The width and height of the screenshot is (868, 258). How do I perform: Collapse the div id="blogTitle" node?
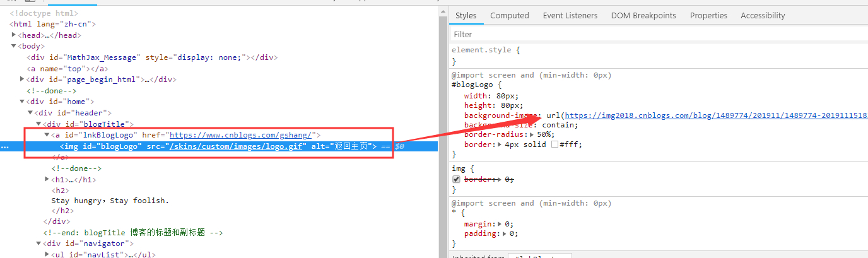click(38, 124)
